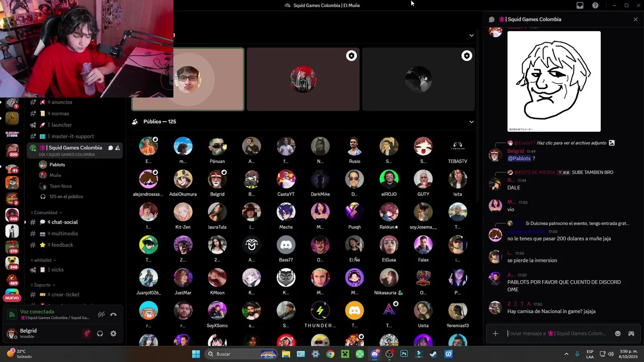Click the plus attach button in message box
The image size is (644, 362).
(x=496, y=333)
